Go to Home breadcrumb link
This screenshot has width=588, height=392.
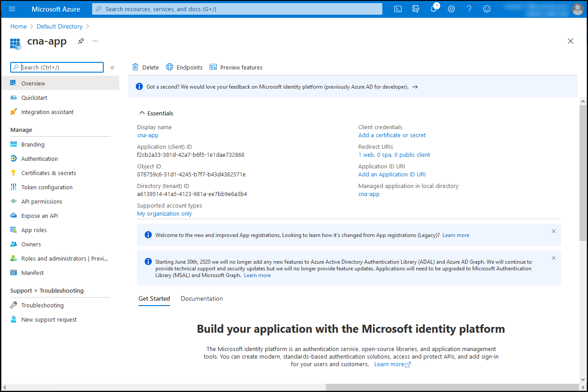[x=19, y=27]
